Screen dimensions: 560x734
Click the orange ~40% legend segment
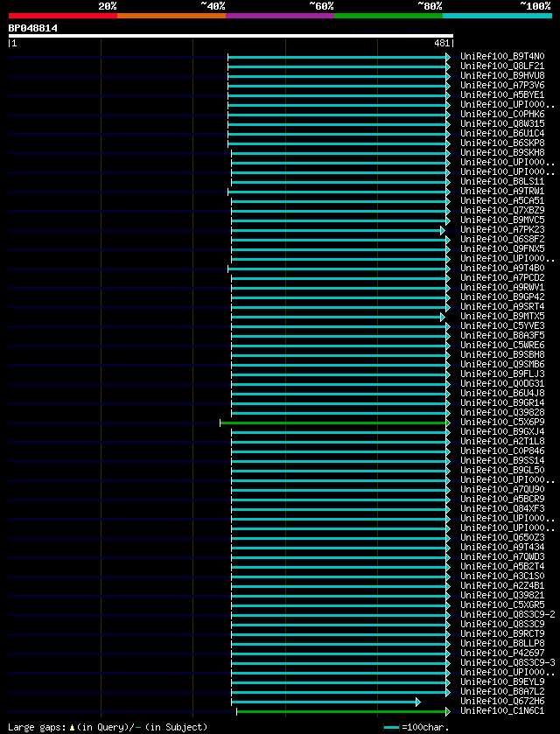[171, 16]
